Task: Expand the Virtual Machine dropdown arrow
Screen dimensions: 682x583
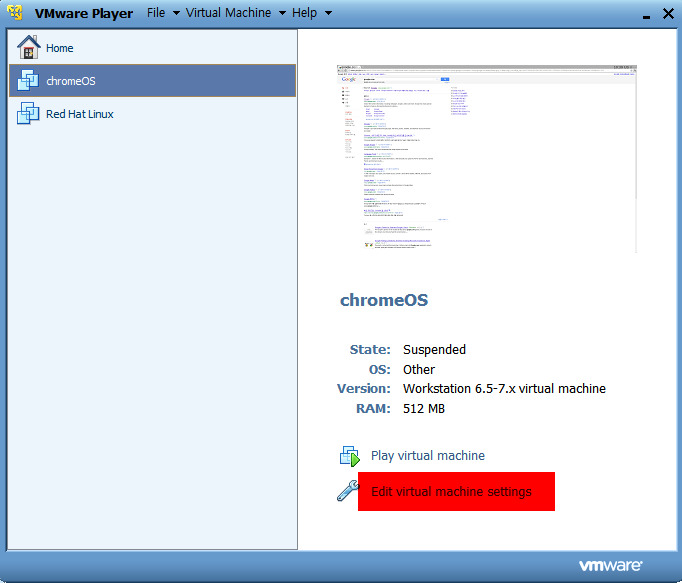Action: [x=282, y=13]
